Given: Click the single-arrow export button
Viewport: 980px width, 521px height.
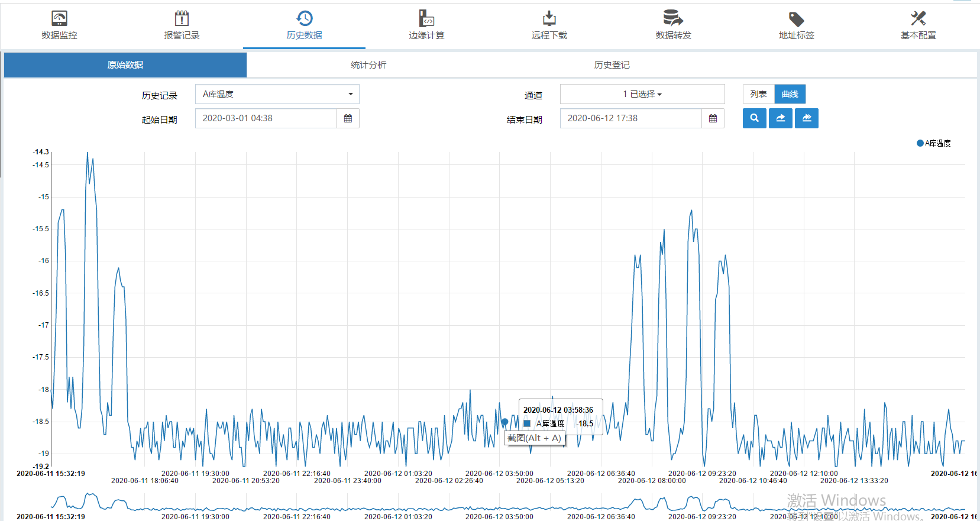Looking at the screenshot, I should (781, 118).
